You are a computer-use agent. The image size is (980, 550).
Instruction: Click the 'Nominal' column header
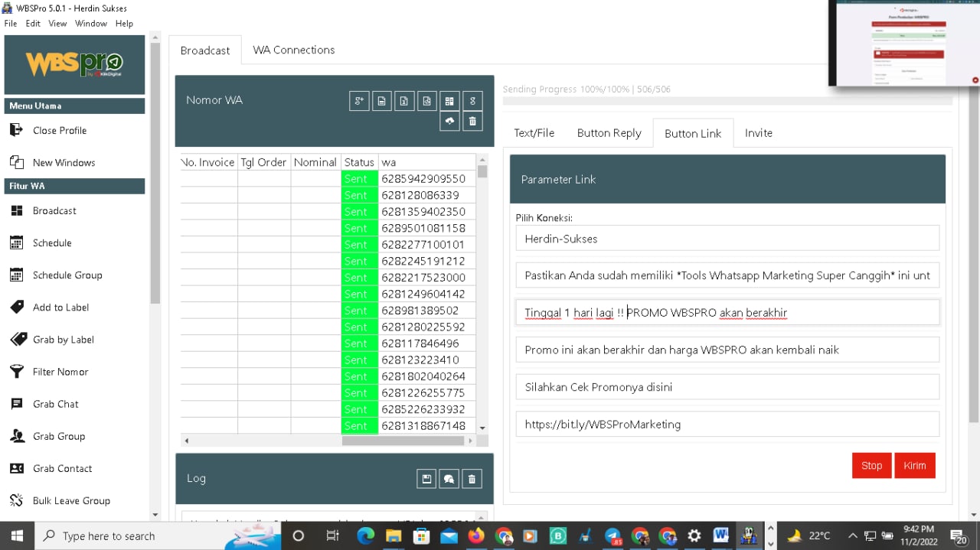click(315, 162)
